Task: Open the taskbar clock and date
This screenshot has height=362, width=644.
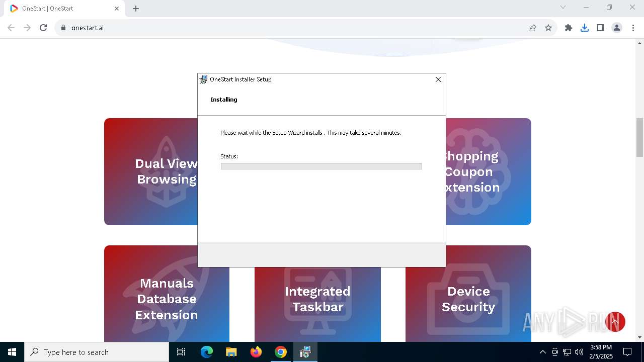Action: pyautogui.click(x=601, y=352)
